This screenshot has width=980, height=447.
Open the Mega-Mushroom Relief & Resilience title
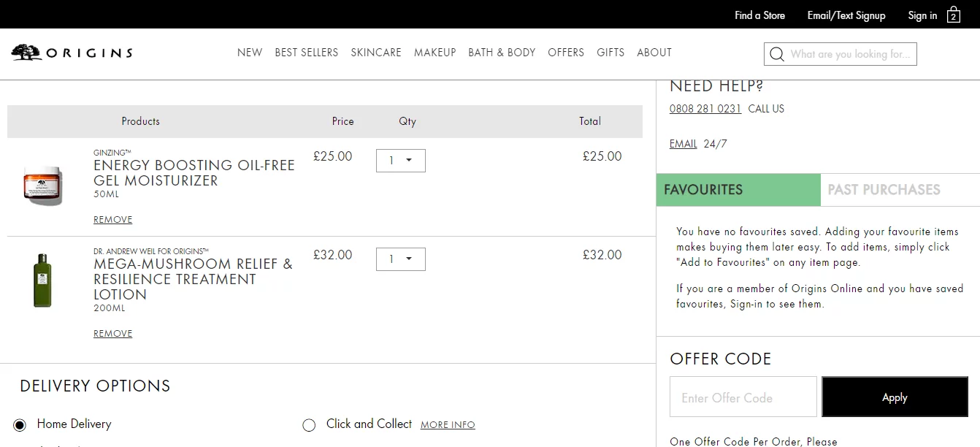[x=194, y=279]
